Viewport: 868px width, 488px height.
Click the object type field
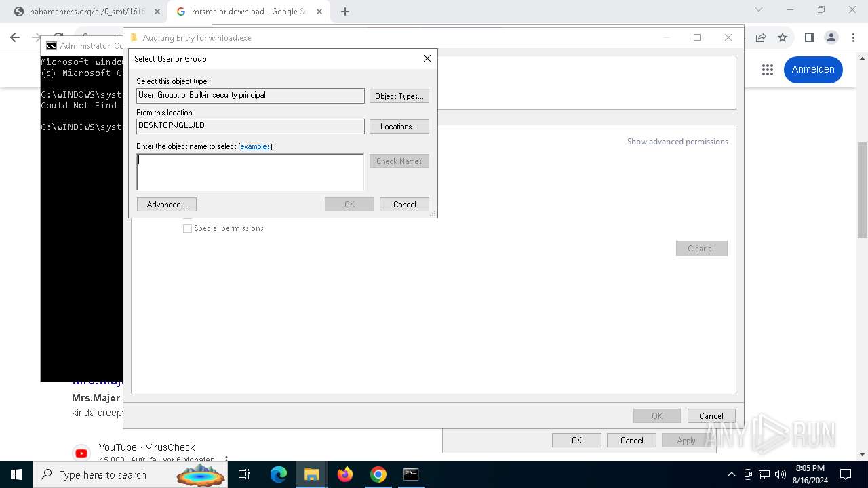coord(250,96)
